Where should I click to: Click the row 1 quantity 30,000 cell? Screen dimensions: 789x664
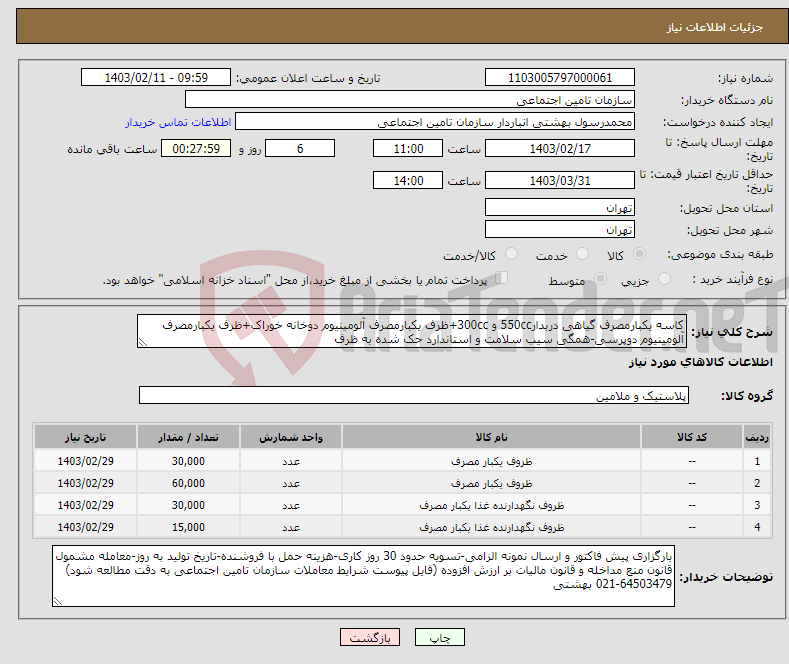click(x=188, y=461)
